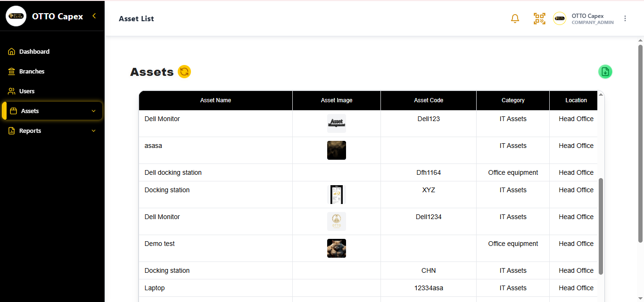Open the notifications bell

(515, 18)
